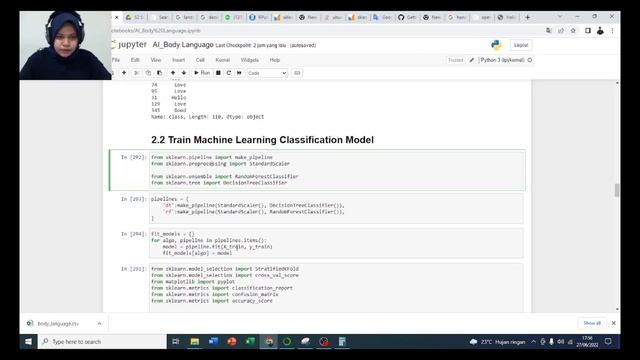This screenshot has width=640, height=360.
Task: Open the Kernel menu
Action: [x=222, y=60]
